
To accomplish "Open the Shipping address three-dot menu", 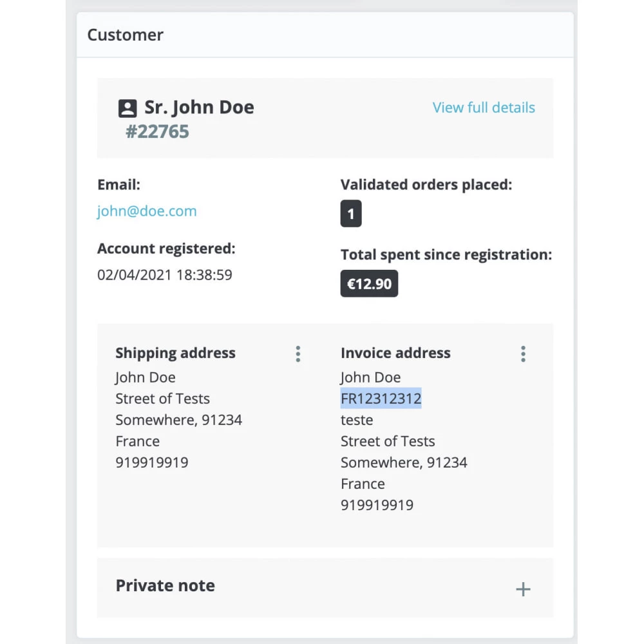I will (x=298, y=354).
